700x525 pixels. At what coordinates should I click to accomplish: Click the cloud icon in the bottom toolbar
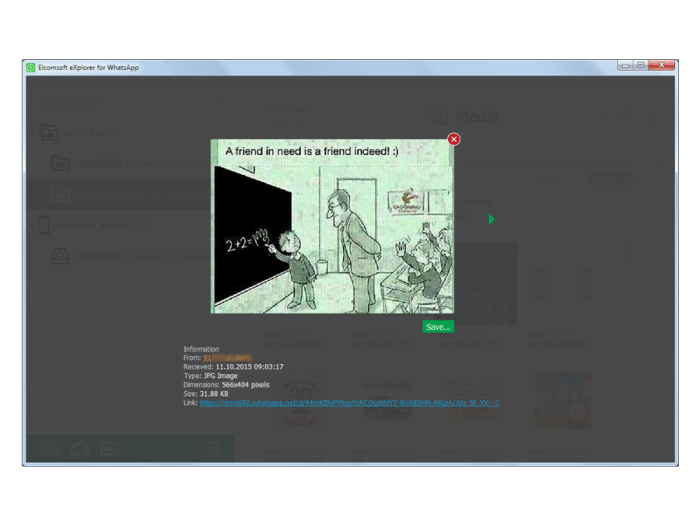[x=80, y=448]
